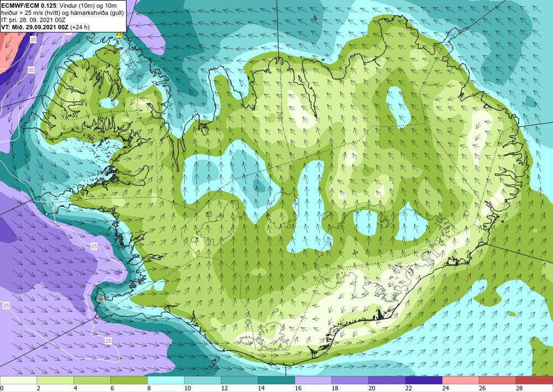Click the '12' tick number on the legend
This screenshot has width=553, height=392.
click(225, 388)
